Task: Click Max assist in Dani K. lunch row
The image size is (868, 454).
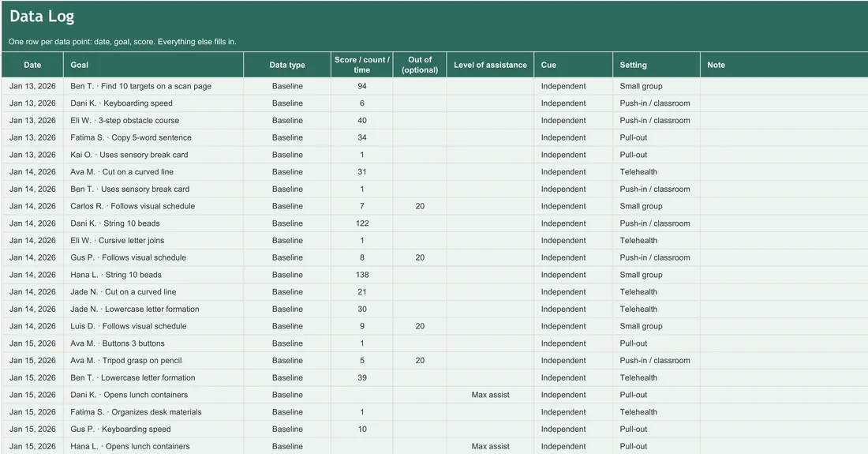Action: pyautogui.click(x=491, y=395)
